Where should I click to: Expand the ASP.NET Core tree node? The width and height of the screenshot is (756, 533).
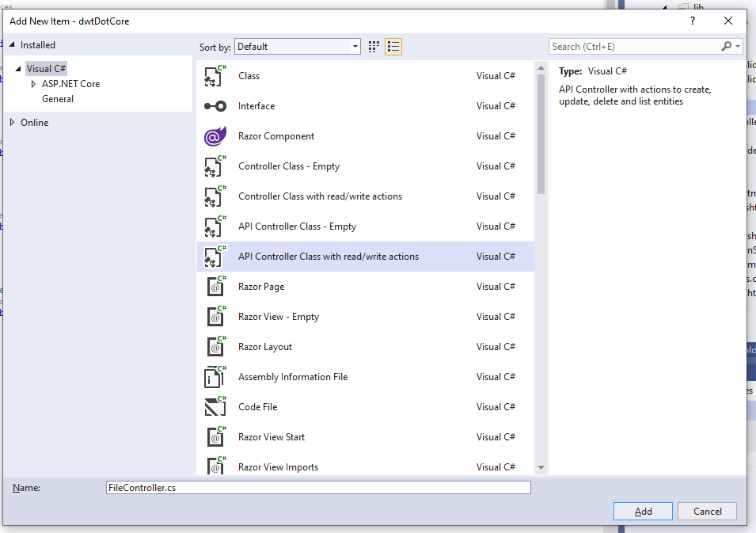click(33, 84)
